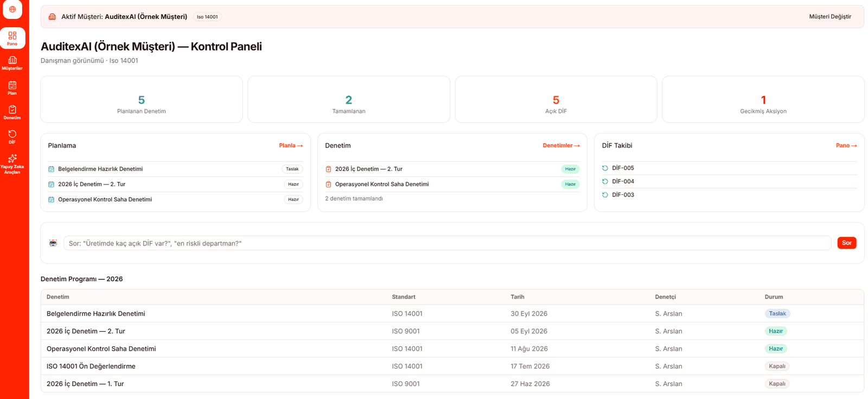Click calendar icon for Belgelendirme Hazırlık Denetimi
The width and height of the screenshot is (868, 399).
coord(51,169)
